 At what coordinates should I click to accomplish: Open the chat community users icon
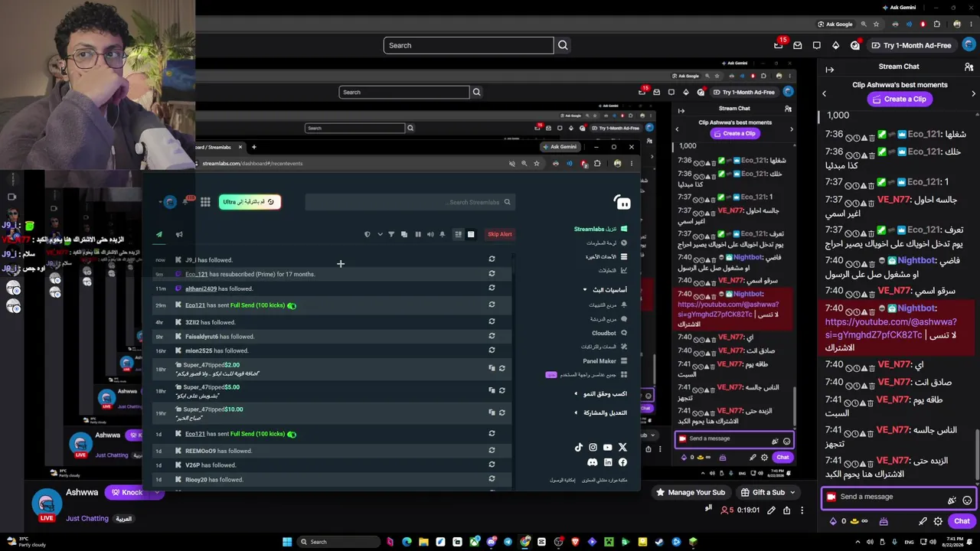click(969, 67)
